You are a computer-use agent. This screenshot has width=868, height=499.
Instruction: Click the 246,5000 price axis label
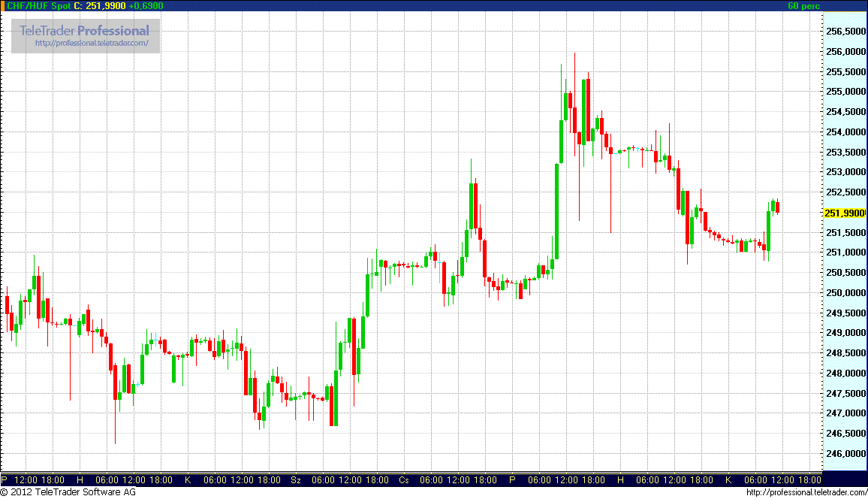[846, 433]
